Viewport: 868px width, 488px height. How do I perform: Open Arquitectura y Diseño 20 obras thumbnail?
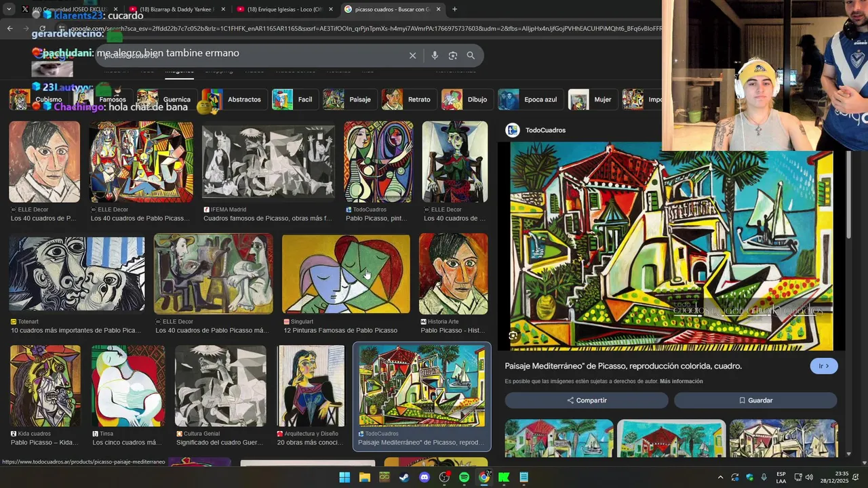click(311, 386)
